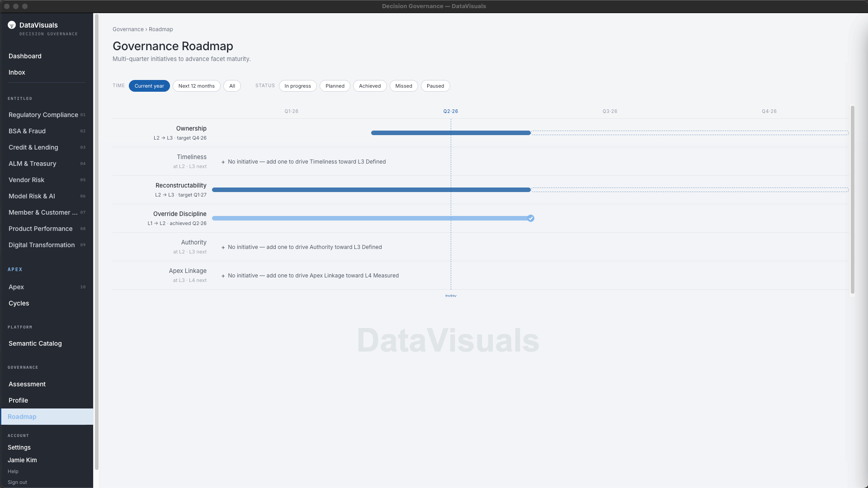This screenshot has width=868, height=488.
Task: Open the Help link
Action: click(13, 471)
